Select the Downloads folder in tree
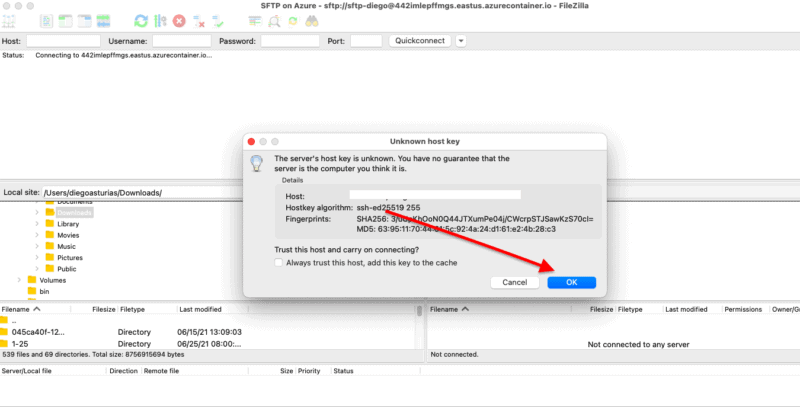800x407 pixels. coord(74,212)
